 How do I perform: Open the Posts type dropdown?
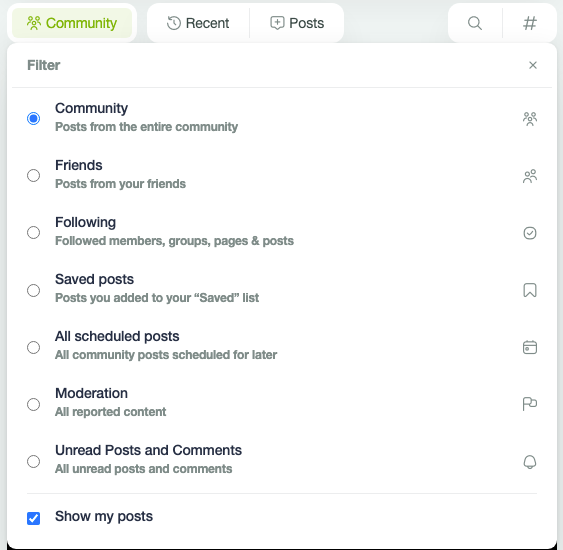pos(297,23)
